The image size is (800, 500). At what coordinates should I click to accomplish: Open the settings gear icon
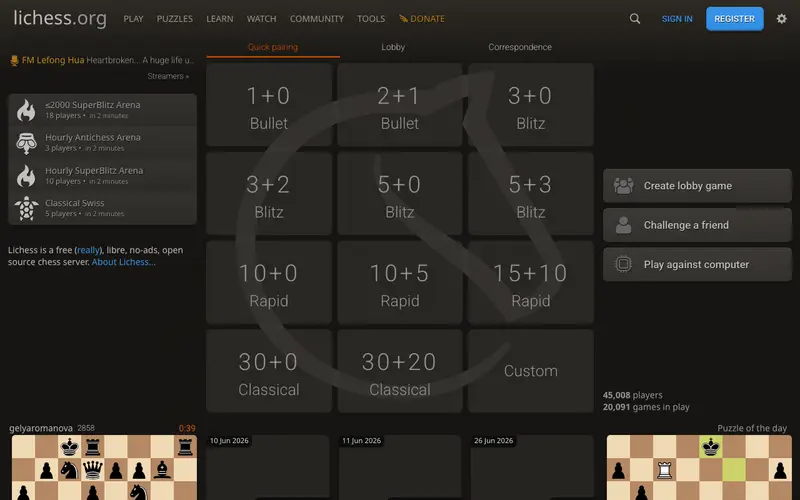coord(782,19)
